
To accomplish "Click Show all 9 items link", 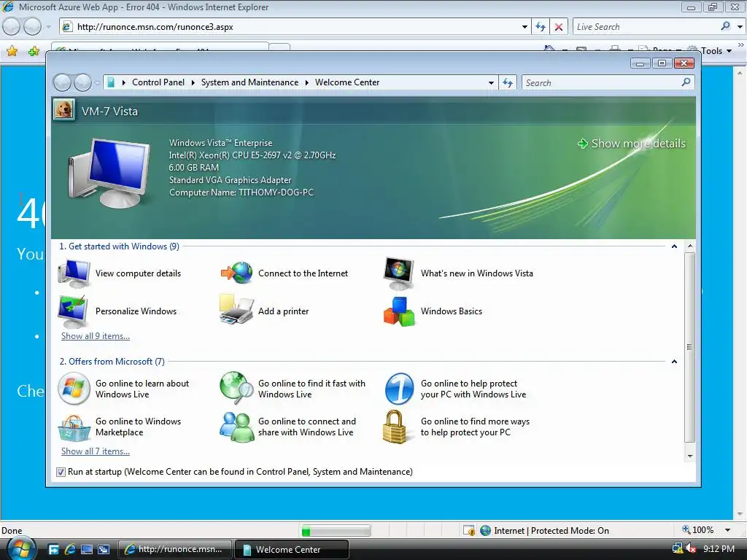I will 96,335.
